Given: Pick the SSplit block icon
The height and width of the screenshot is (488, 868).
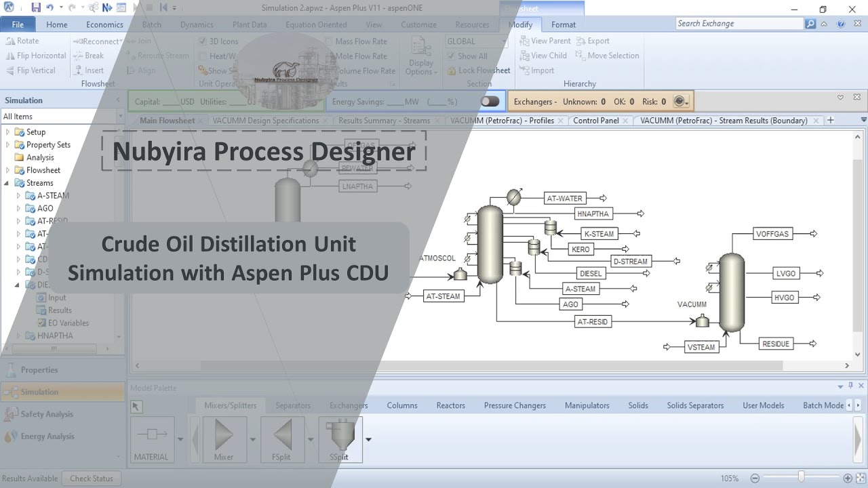Looking at the screenshot, I should click(x=340, y=440).
